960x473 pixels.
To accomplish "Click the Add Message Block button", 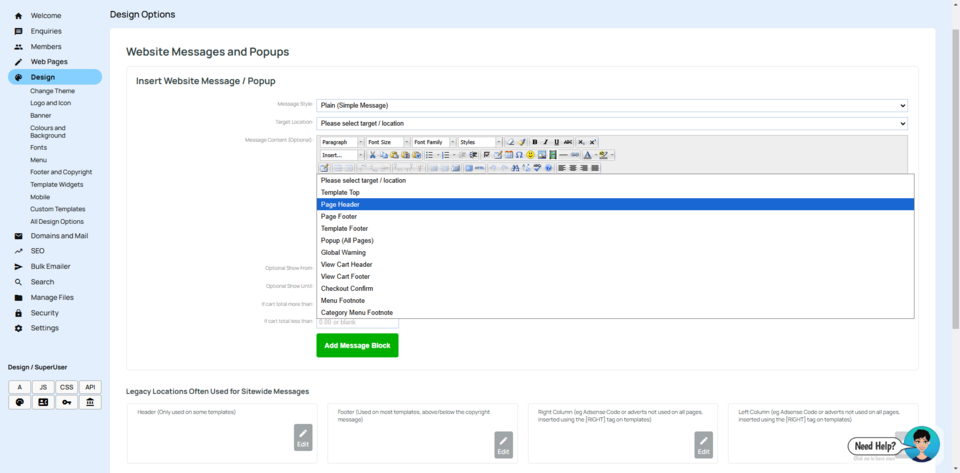I will [357, 345].
